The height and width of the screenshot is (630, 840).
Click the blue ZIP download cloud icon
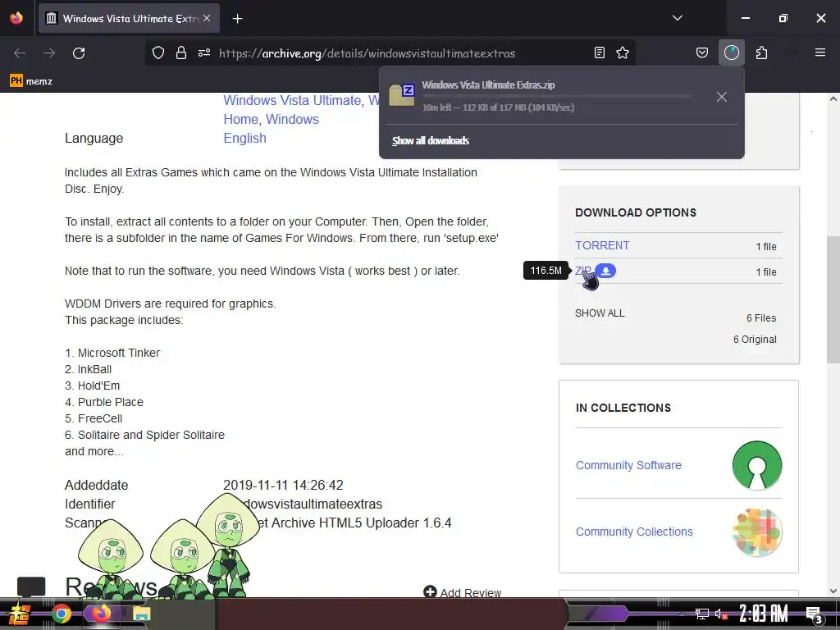click(x=605, y=271)
